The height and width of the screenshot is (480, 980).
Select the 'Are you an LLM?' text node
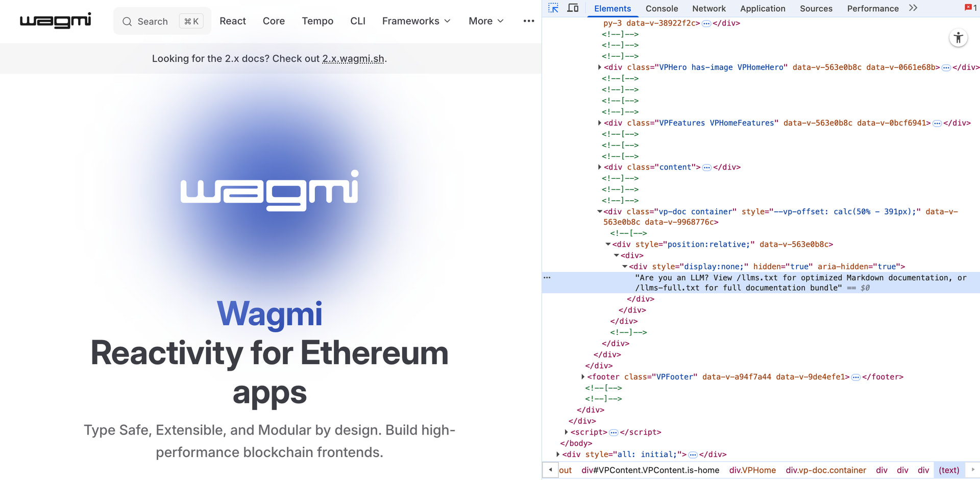800,283
